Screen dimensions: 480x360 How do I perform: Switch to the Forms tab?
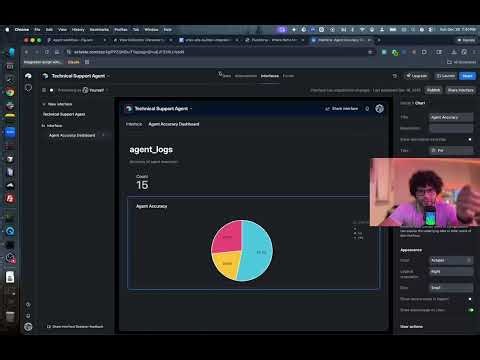(x=288, y=76)
